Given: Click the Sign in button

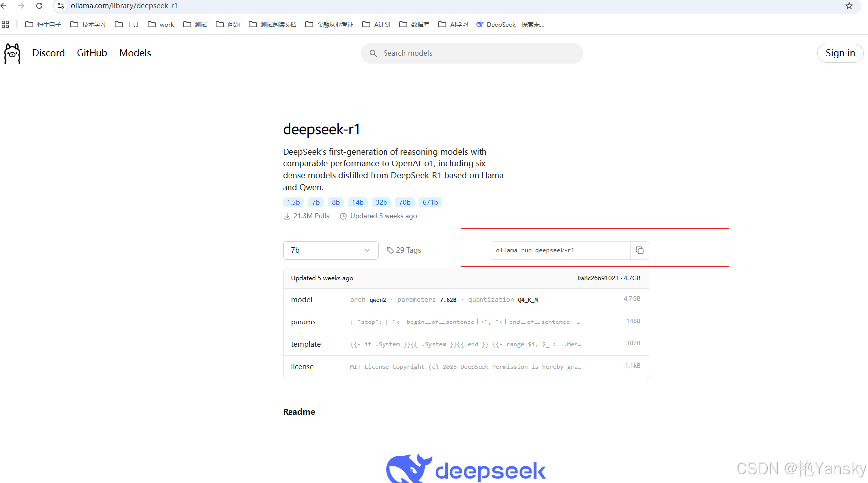Looking at the screenshot, I should click(840, 53).
